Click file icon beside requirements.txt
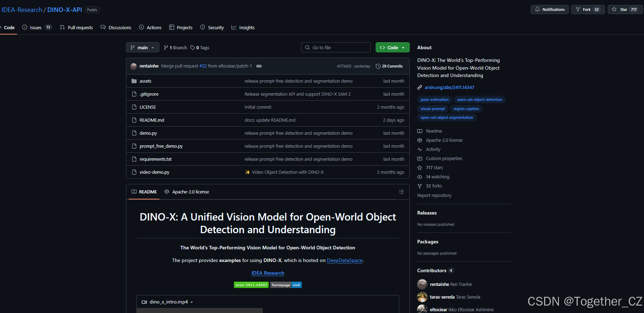The width and height of the screenshot is (644, 313). click(134, 159)
